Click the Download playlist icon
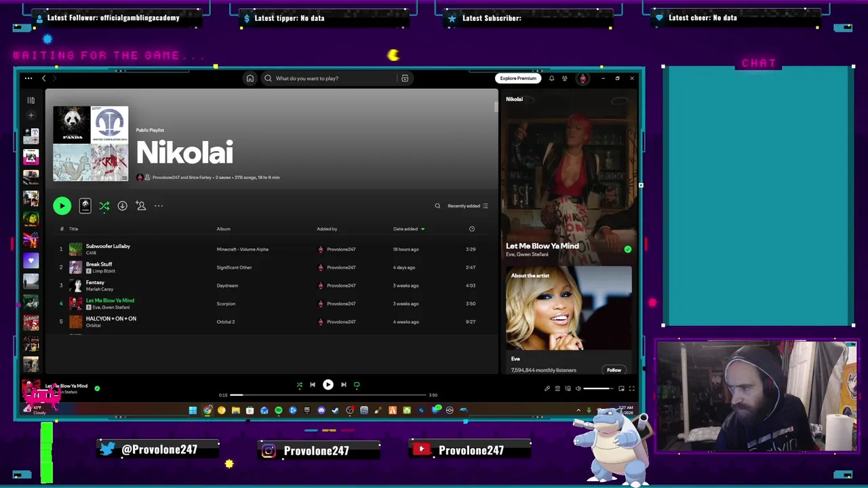This screenshot has height=488, width=868. tap(122, 206)
